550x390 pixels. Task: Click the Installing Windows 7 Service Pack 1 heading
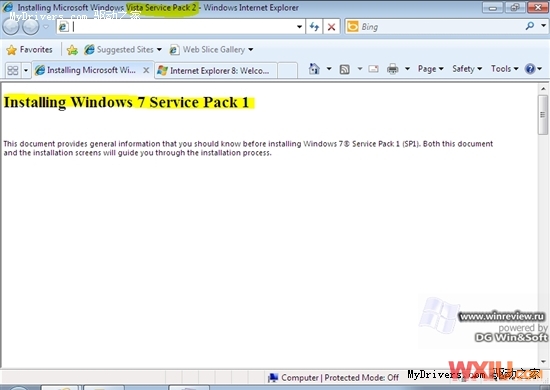tap(126, 102)
